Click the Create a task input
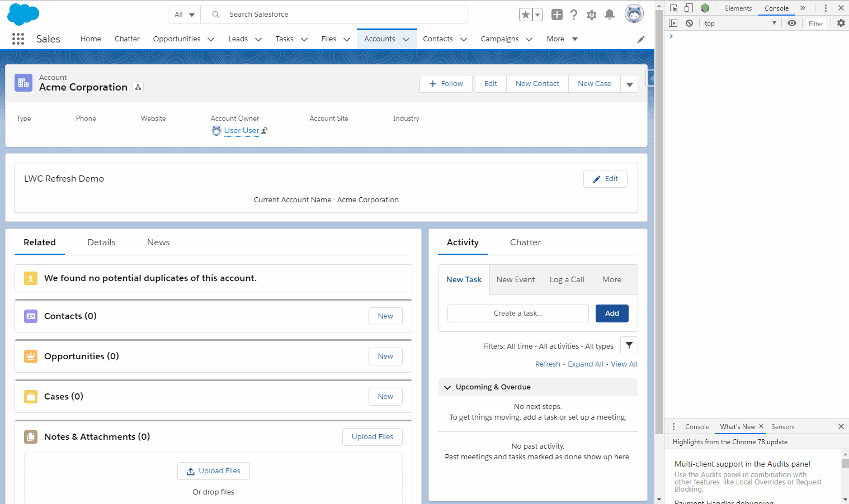The height and width of the screenshot is (504, 849). tap(518, 313)
